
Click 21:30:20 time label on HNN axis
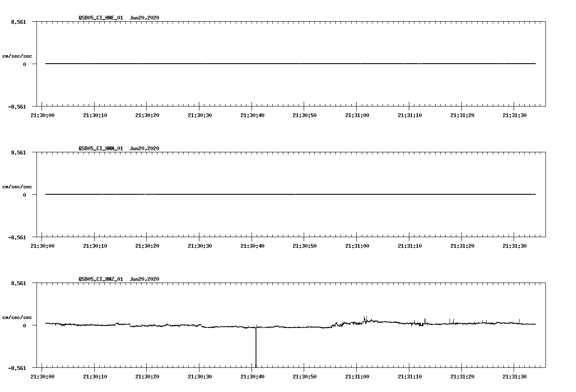(147, 246)
